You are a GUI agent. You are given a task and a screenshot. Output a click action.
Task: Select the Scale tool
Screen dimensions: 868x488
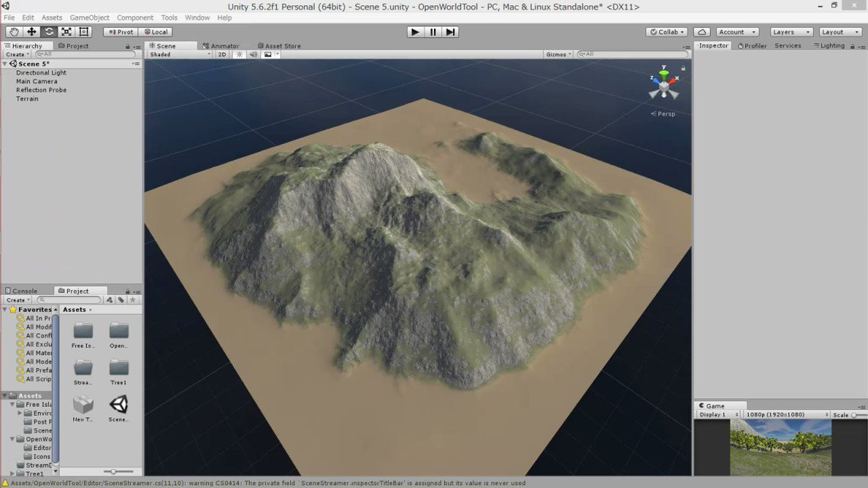click(67, 32)
